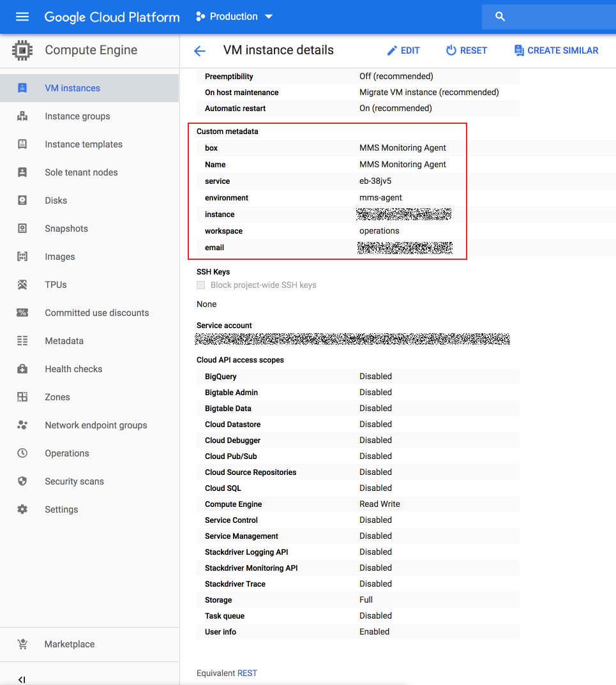
Task: Open Marketplace from the sidebar
Action: (x=70, y=644)
